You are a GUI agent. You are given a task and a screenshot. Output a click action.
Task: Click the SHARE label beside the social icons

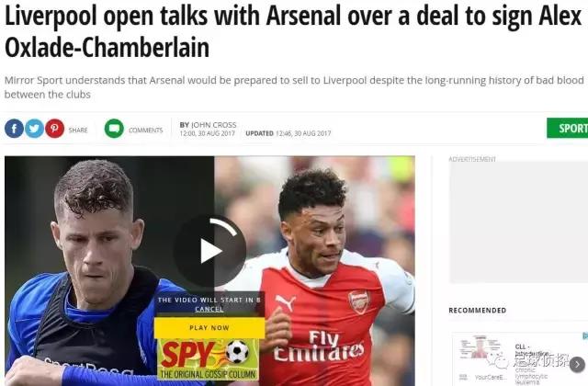coord(78,131)
